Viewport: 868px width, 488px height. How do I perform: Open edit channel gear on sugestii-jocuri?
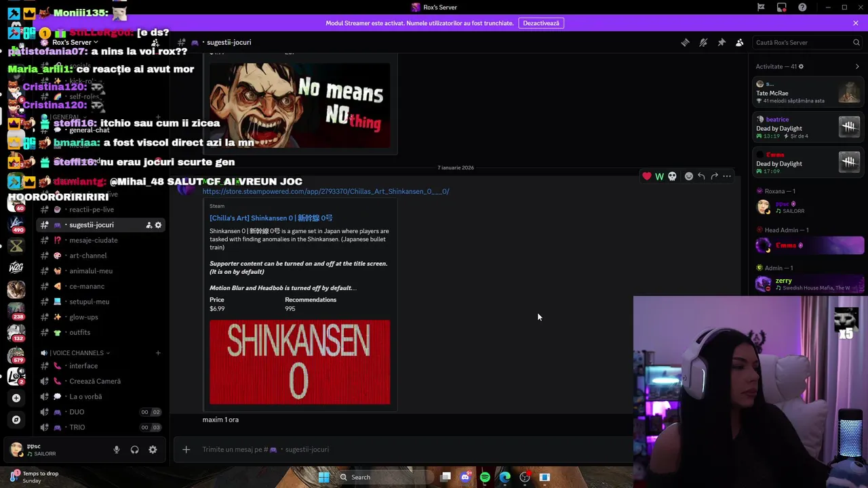159,225
